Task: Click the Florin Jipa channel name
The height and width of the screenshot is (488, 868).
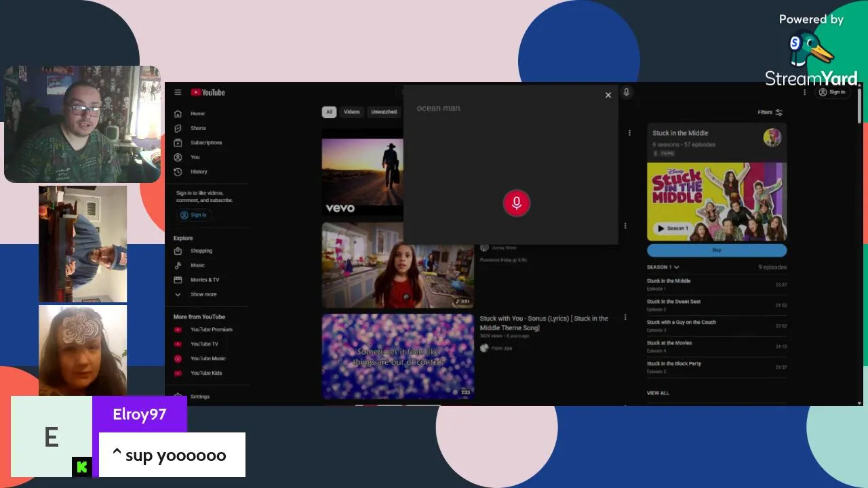Action: pyautogui.click(x=501, y=348)
